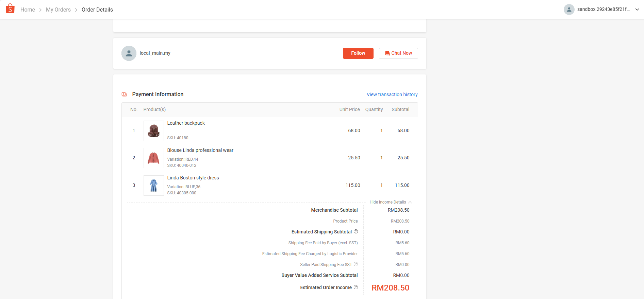Click the seller avatar for local_main.my
644x299 pixels.
[129, 53]
